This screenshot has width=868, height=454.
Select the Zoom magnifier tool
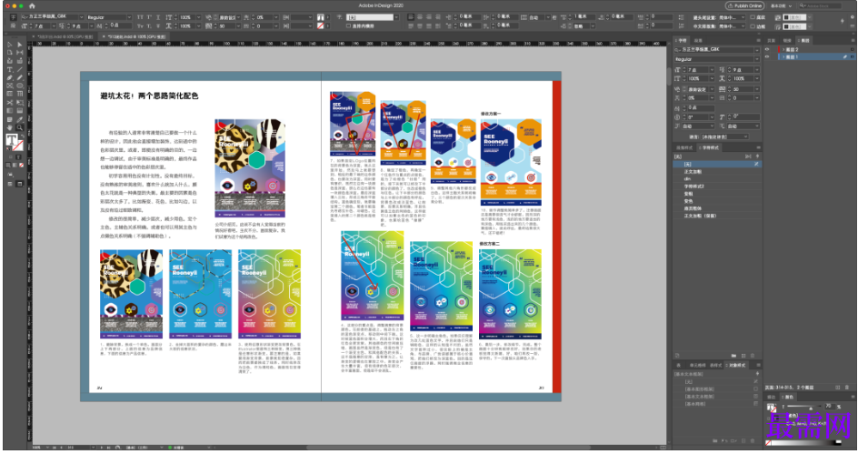point(20,126)
